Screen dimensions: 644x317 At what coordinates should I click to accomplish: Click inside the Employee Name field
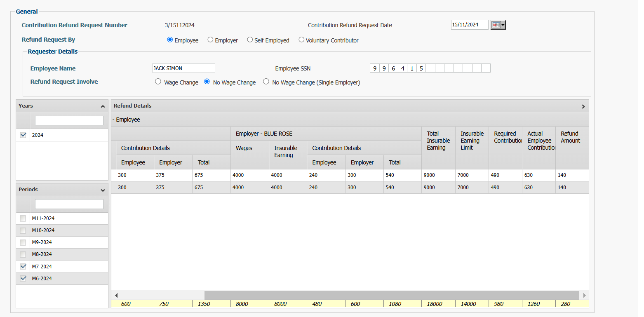coord(183,68)
